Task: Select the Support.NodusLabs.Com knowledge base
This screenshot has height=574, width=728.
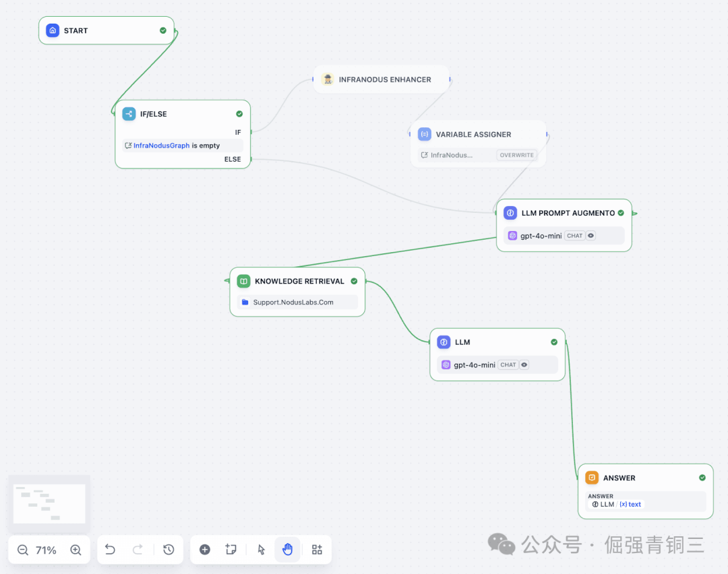Action: point(297,302)
